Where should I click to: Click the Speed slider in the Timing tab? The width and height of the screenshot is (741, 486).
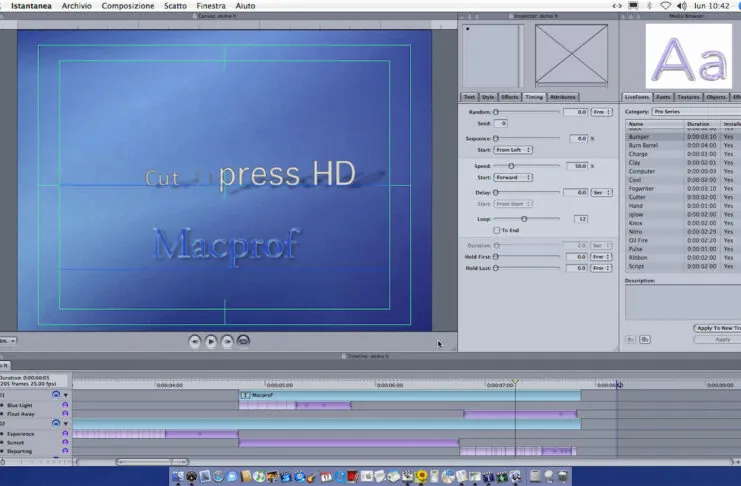[x=511, y=165]
